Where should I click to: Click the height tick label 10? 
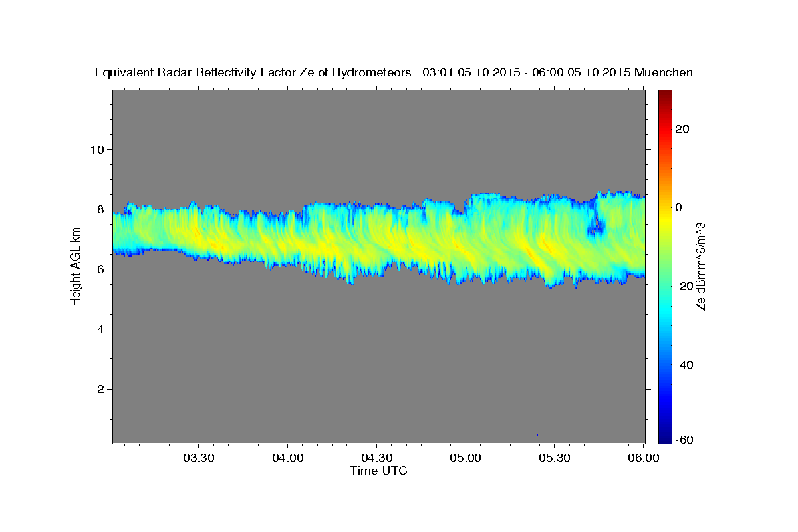coord(96,149)
